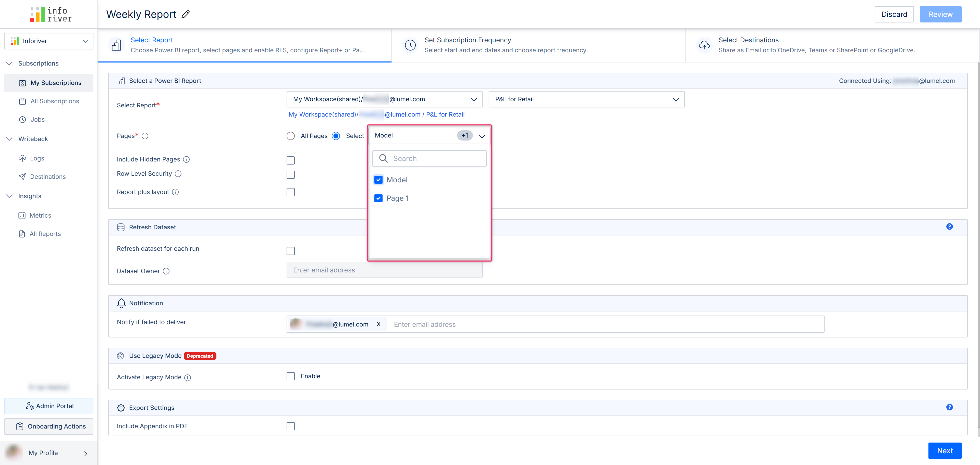Viewport: 980px width, 465px height.
Task: Click the help icon in Refresh Dataset section
Action: tap(949, 227)
